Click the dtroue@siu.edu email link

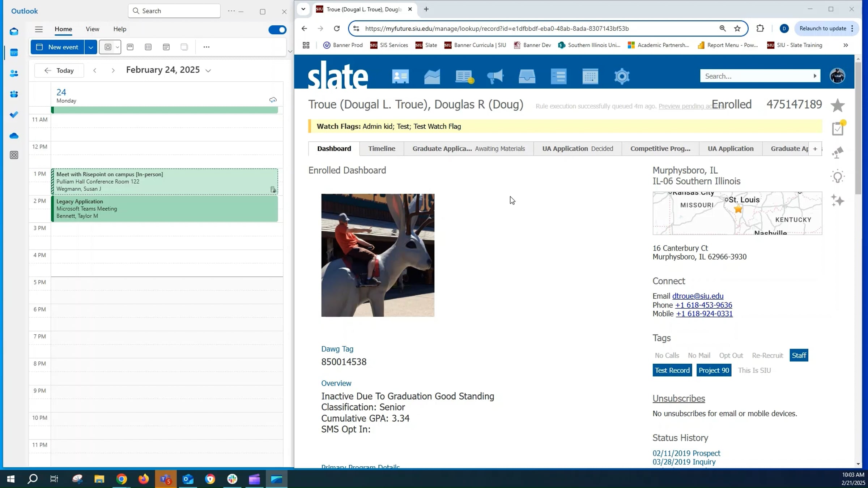click(698, 296)
